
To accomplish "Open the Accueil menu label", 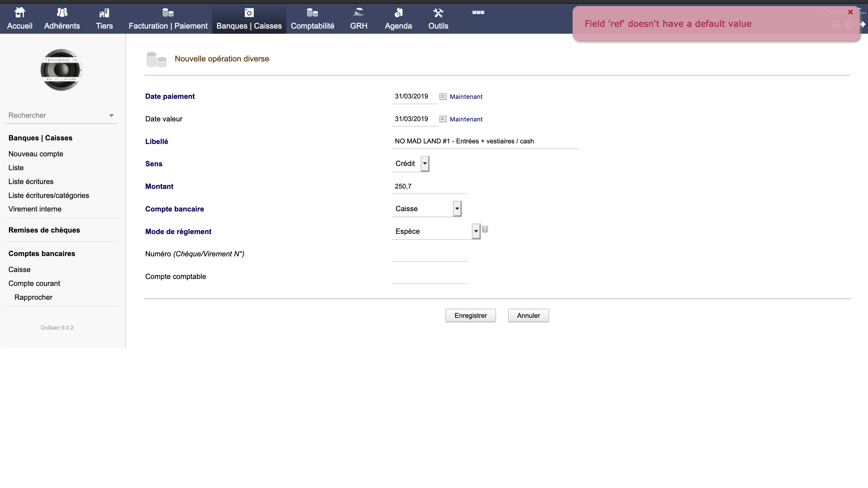I will pos(20,26).
